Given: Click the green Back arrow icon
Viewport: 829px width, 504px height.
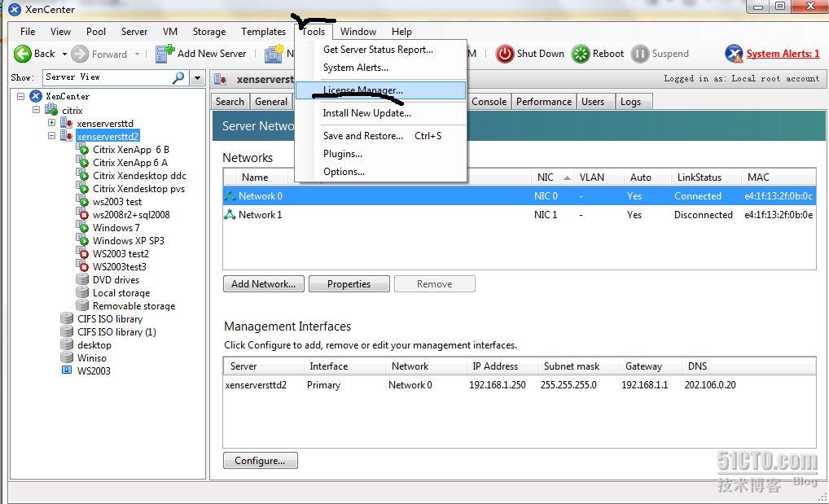Looking at the screenshot, I should click(22, 54).
